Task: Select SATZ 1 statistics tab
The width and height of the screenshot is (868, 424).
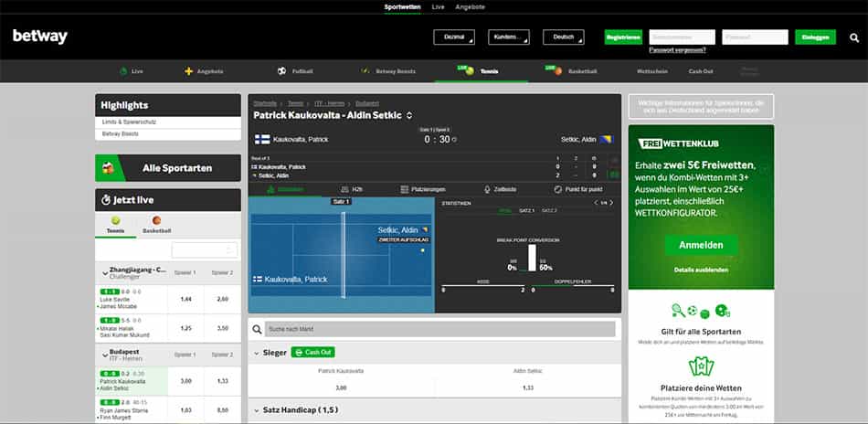Action: 526,211
